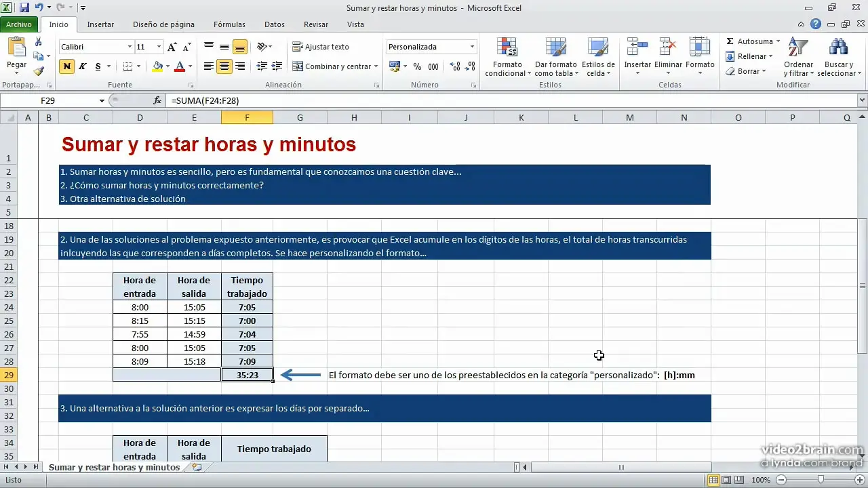Click the Format Painter brush icon

tap(38, 70)
